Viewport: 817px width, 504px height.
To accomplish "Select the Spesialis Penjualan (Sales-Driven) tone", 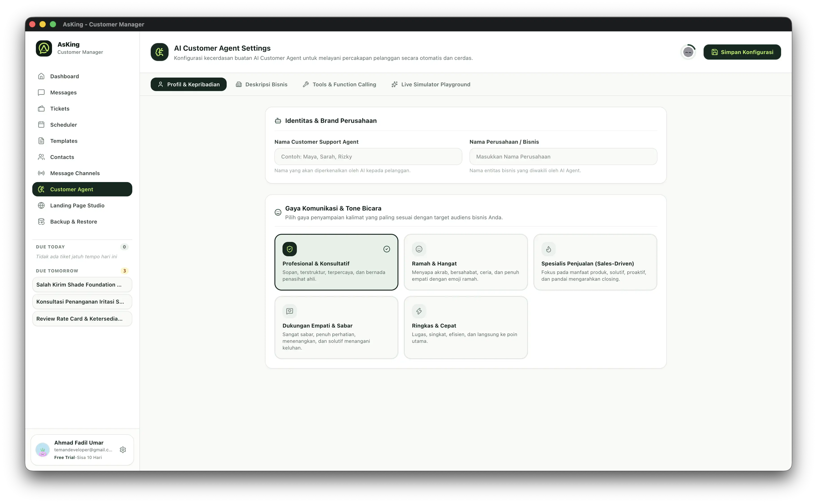I will 595,262.
